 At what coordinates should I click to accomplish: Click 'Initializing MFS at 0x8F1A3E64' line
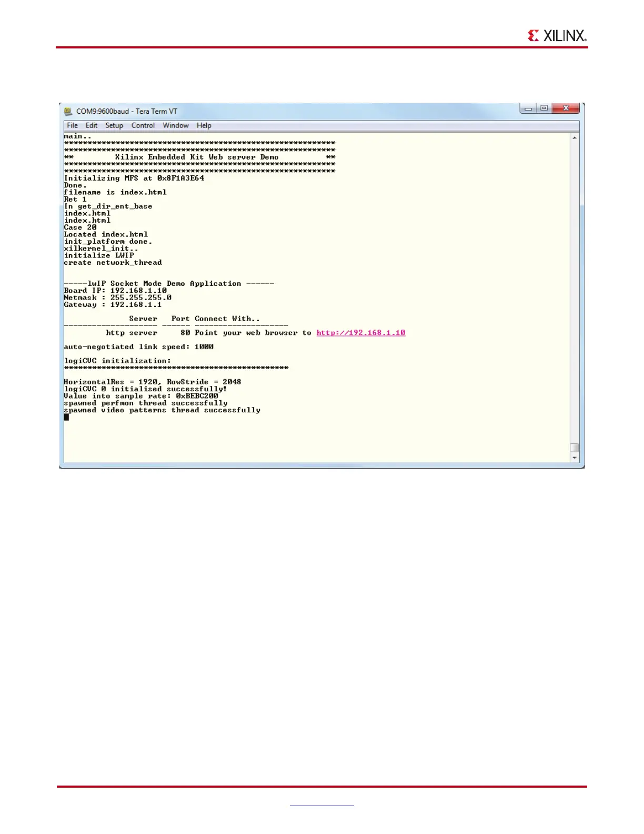click(x=134, y=178)
